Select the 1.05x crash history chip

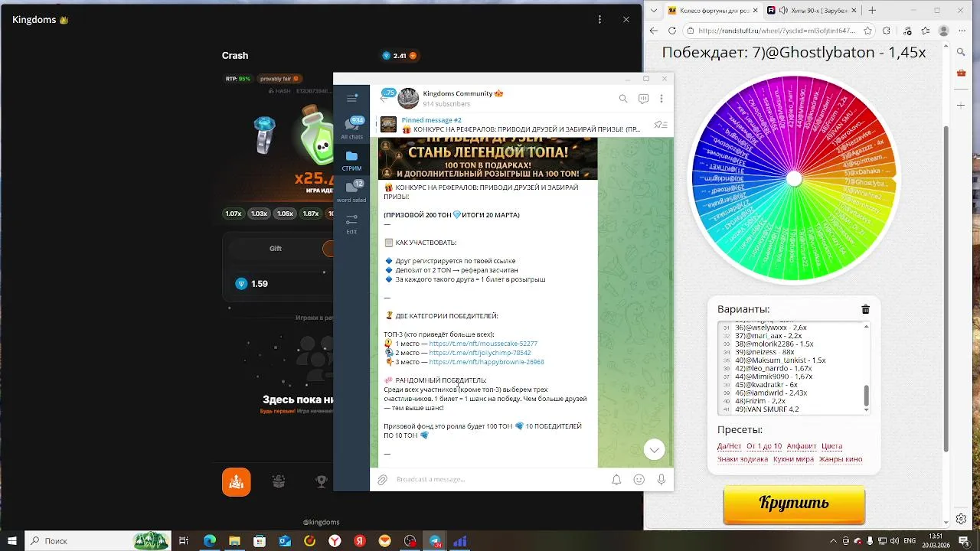[x=285, y=214]
